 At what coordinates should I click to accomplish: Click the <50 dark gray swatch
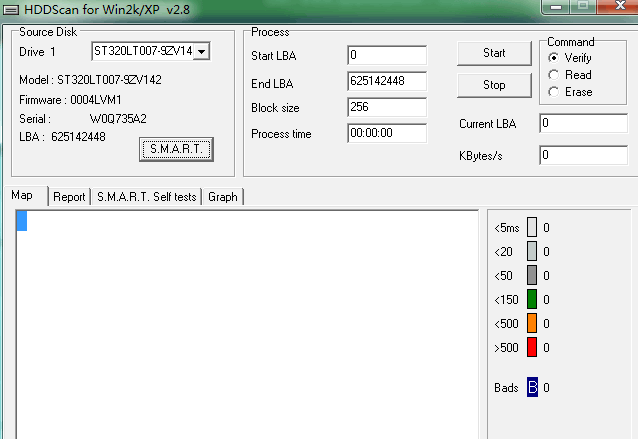tap(532, 275)
